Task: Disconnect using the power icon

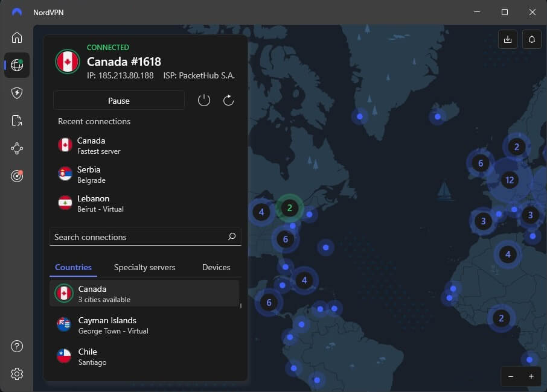Action: point(204,100)
